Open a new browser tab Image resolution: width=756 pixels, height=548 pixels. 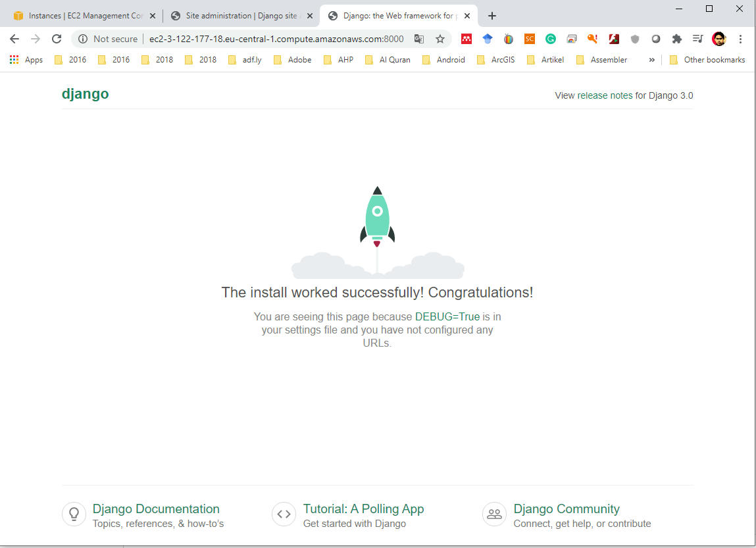pos(491,16)
